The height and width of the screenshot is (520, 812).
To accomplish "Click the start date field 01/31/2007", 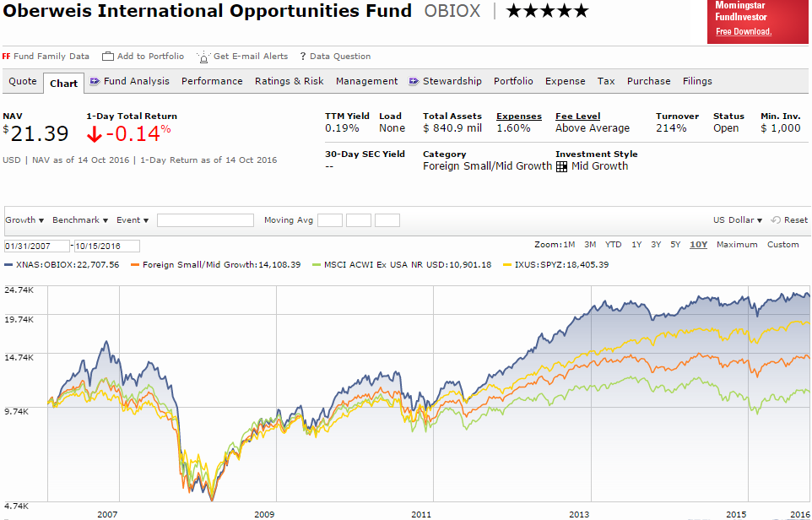I will click(37, 246).
